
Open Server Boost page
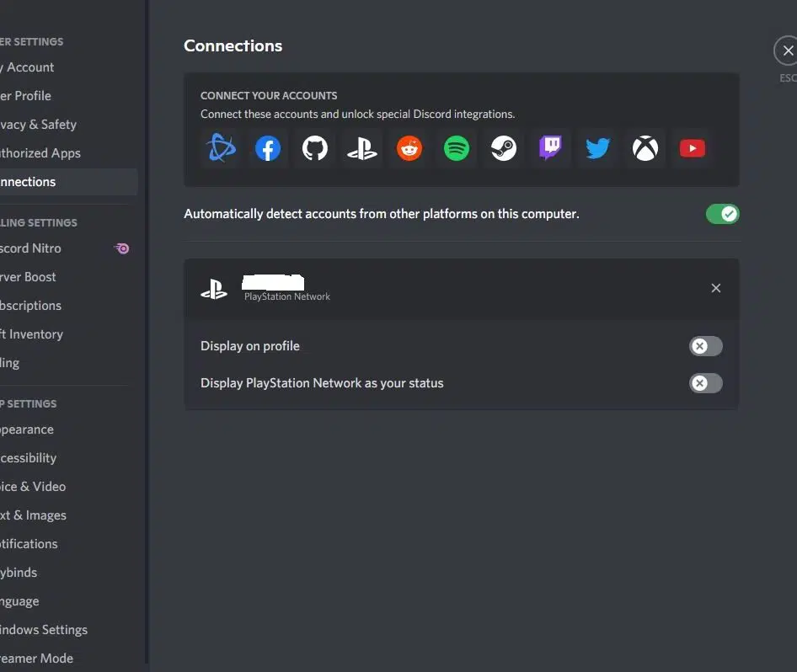(67, 277)
